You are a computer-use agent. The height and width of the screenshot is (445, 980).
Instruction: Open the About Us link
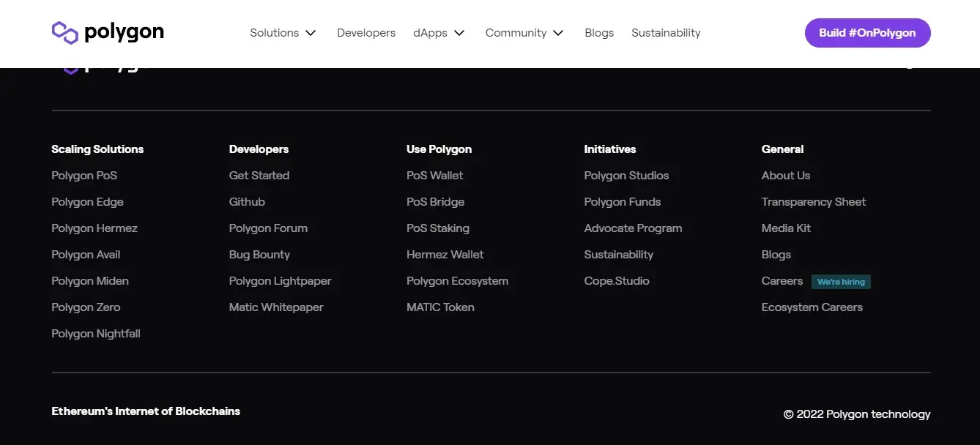coord(786,176)
